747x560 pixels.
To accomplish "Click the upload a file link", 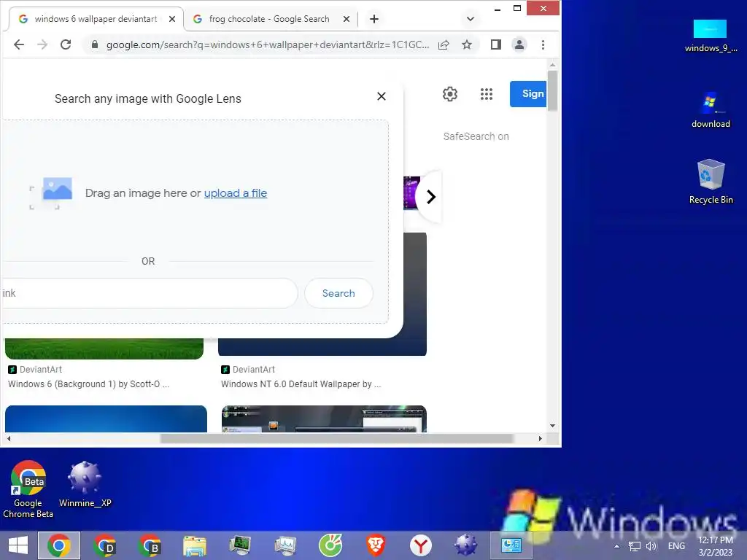I will click(x=236, y=192).
